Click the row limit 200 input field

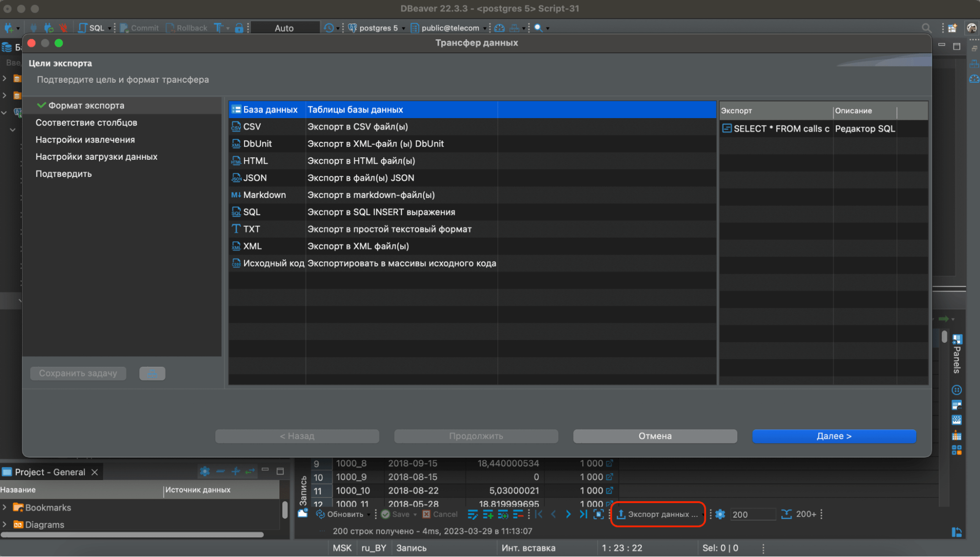coord(752,514)
